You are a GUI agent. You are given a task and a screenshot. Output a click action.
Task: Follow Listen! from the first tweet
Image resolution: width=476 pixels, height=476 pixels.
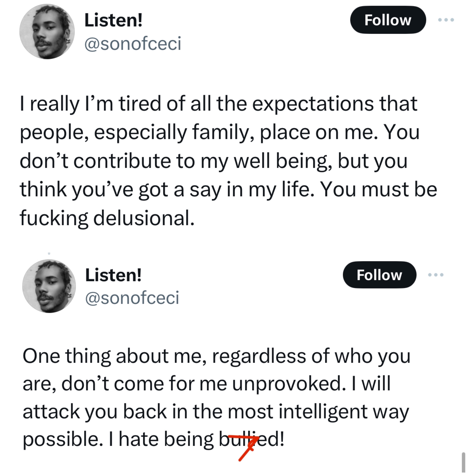point(388,20)
